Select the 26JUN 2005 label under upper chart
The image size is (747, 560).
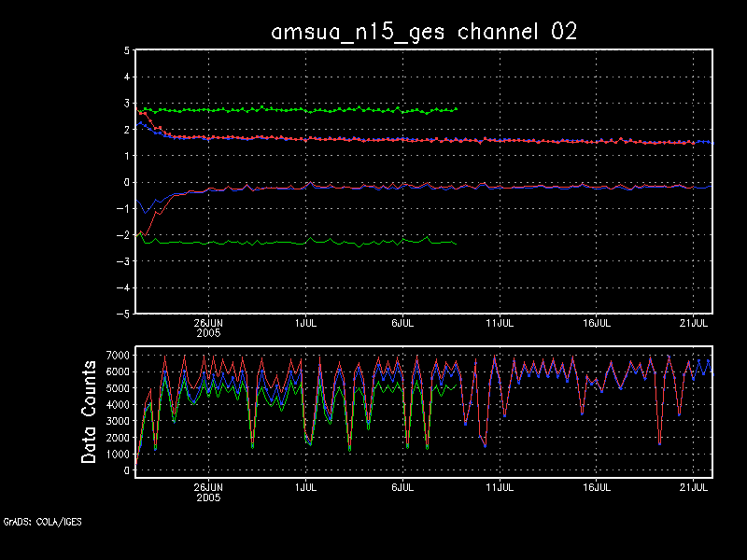pos(207,327)
